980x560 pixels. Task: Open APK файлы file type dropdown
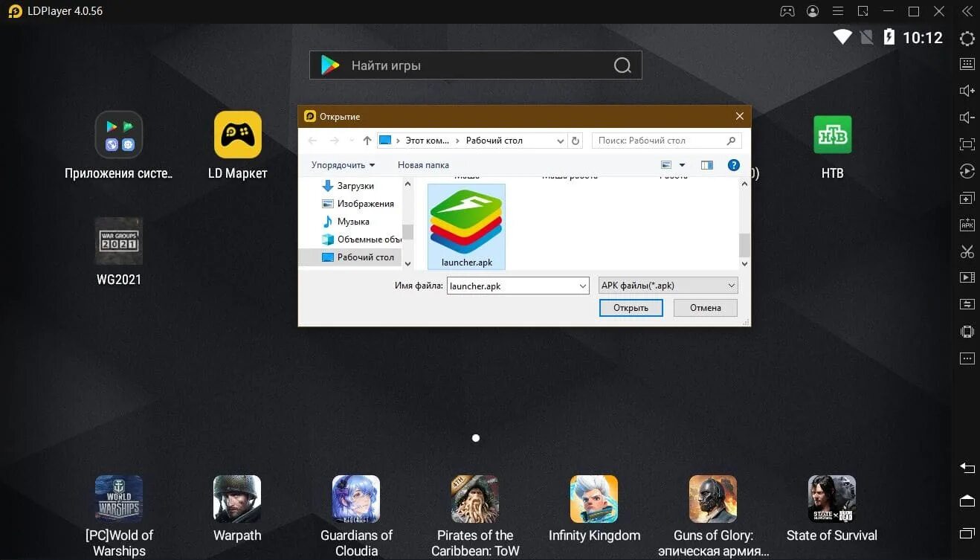point(668,286)
